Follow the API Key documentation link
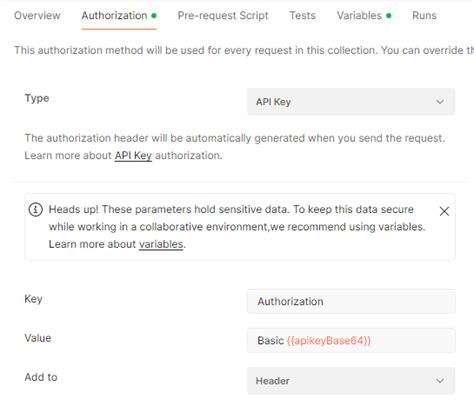 coord(133,156)
